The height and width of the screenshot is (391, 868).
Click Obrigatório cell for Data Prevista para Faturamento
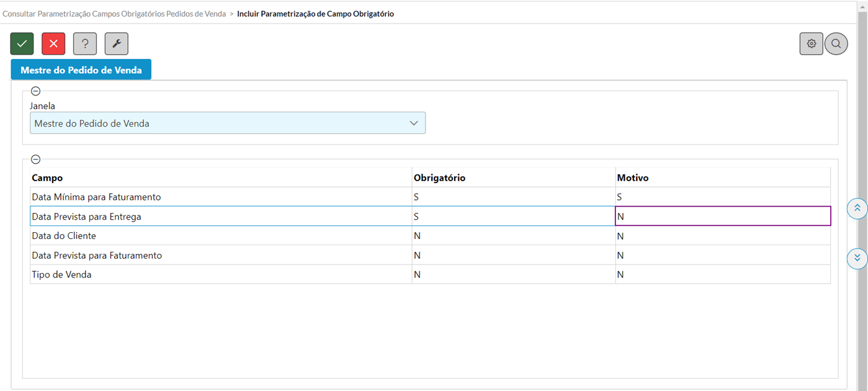point(514,255)
